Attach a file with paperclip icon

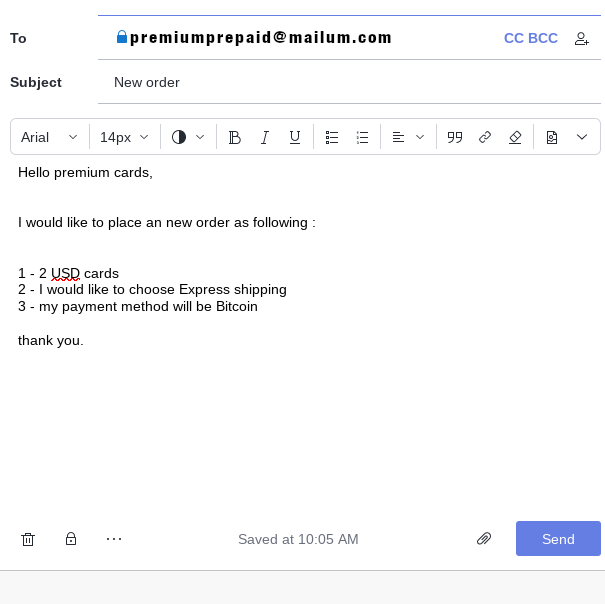tap(484, 539)
